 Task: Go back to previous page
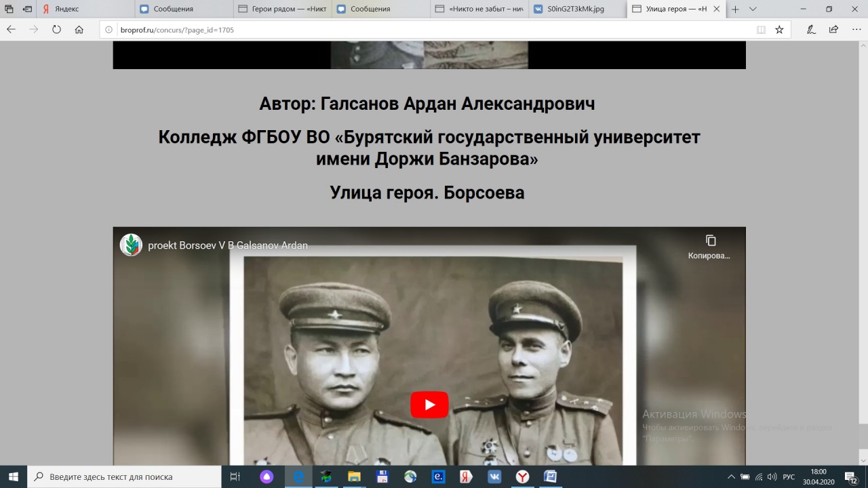(11, 30)
